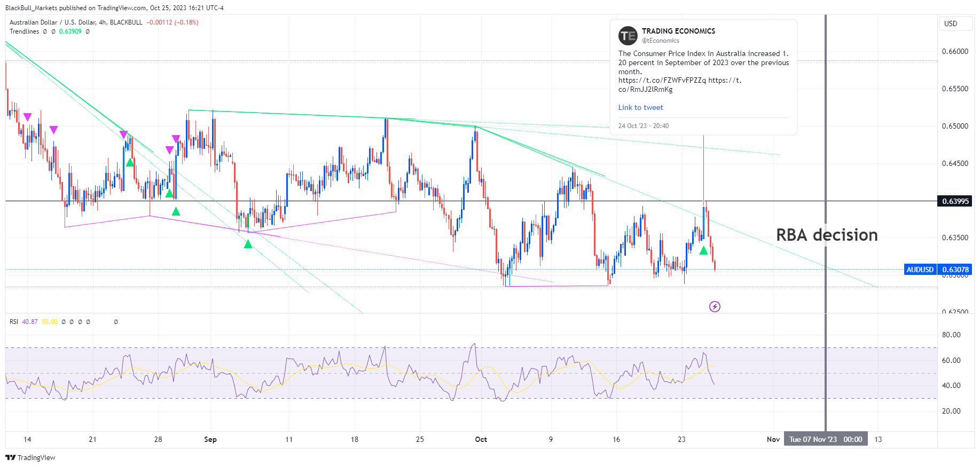Screen dimensions: 980x467
Task: Click the Australian Dollar / U.S. Dollar title
Action: pos(53,22)
